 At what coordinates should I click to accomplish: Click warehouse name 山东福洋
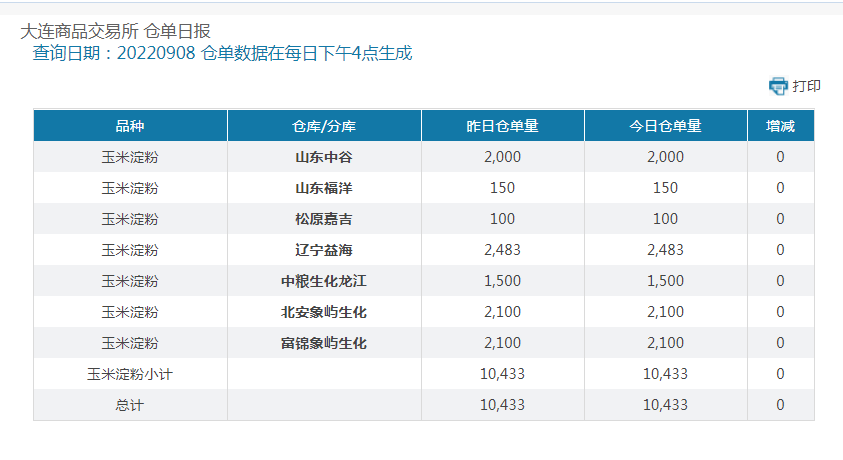coord(324,188)
